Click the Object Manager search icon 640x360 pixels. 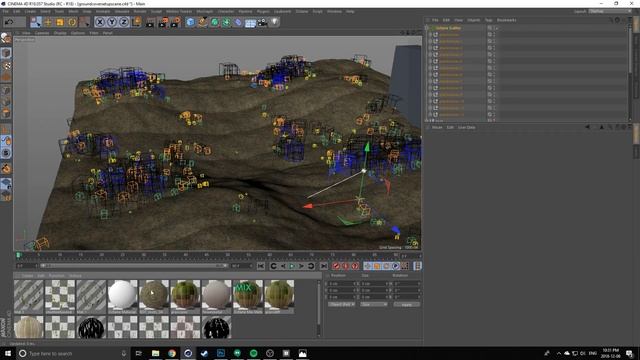click(x=610, y=20)
